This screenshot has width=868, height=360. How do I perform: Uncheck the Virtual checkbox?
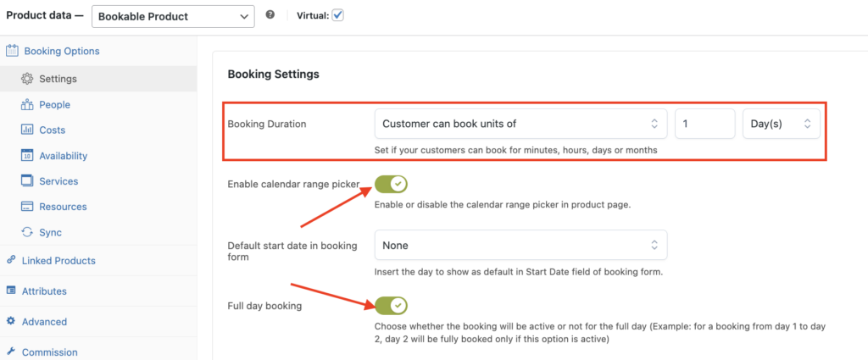337,15
